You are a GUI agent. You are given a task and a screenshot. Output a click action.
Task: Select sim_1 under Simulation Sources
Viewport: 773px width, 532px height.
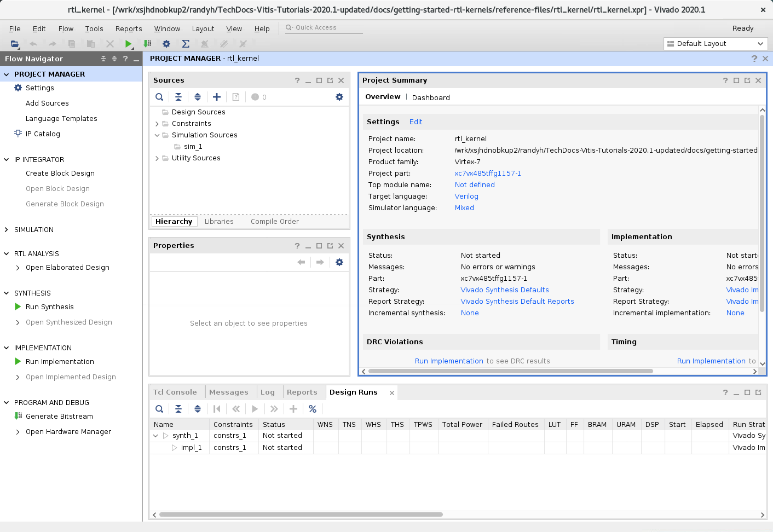coord(193,146)
